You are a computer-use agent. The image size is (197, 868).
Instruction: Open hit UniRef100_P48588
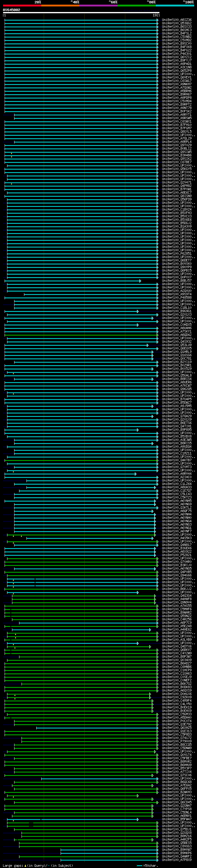click(x=177, y=297)
